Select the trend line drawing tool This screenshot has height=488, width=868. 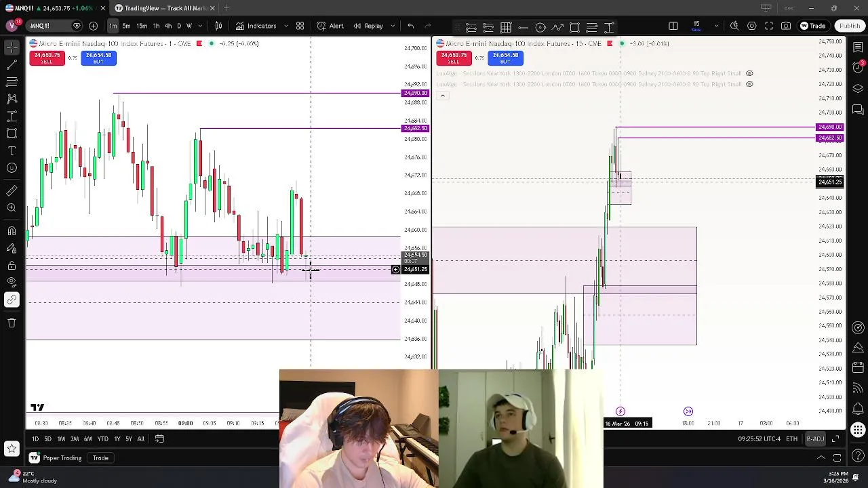point(12,65)
